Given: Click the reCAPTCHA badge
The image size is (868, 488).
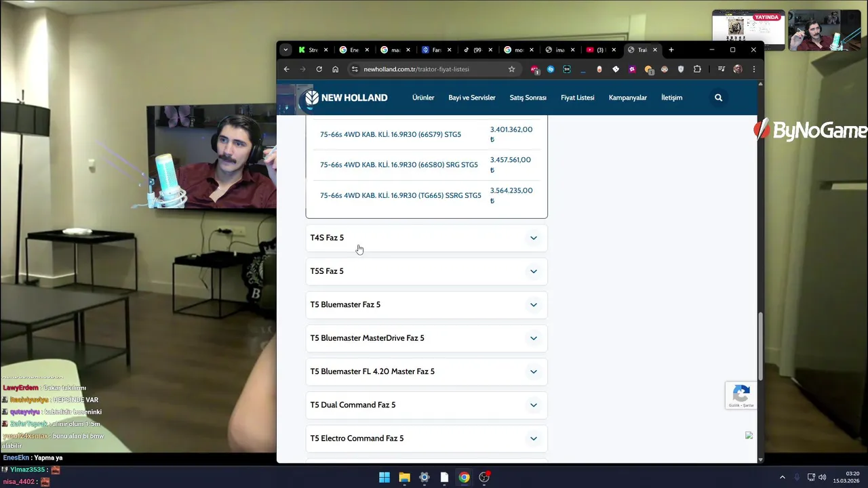Looking at the screenshot, I should 741,395.
